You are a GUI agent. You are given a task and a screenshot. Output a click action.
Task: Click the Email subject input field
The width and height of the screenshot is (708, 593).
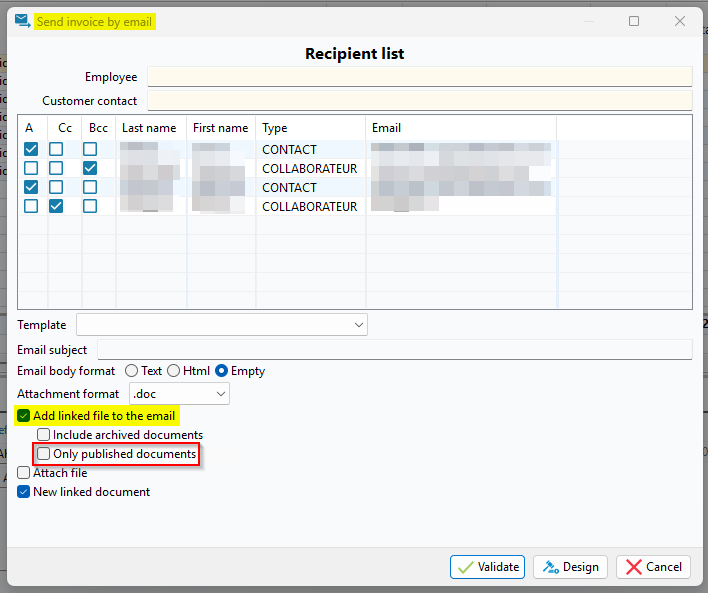coord(394,350)
